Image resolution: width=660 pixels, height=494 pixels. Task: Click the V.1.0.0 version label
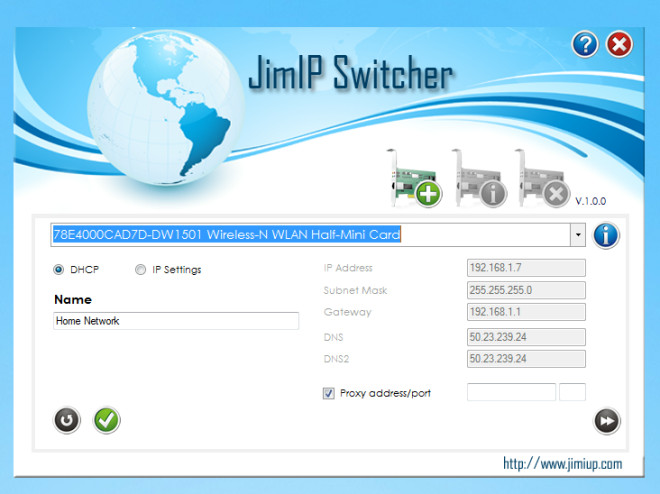(x=591, y=202)
